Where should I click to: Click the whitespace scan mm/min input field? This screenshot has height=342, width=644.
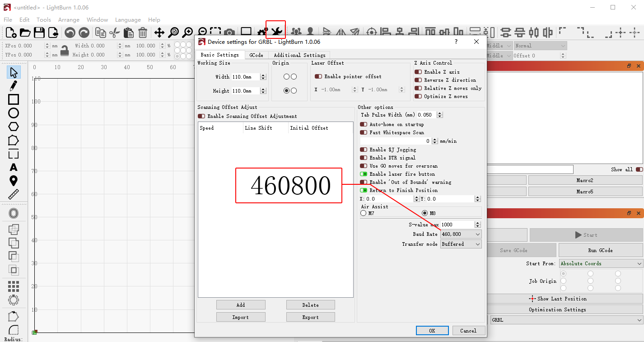[396, 141]
